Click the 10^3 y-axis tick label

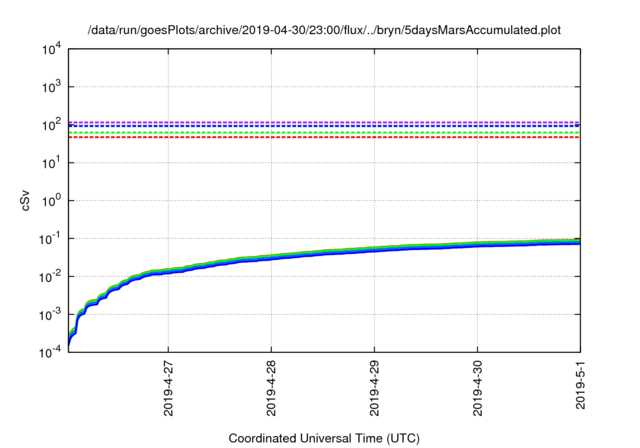pyautogui.click(x=51, y=87)
